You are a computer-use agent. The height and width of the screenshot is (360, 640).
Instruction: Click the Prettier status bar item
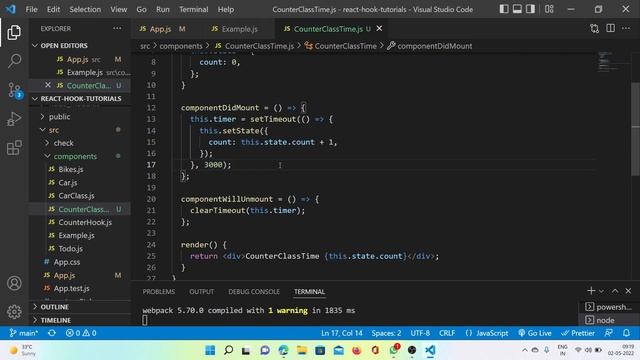point(578,333)
